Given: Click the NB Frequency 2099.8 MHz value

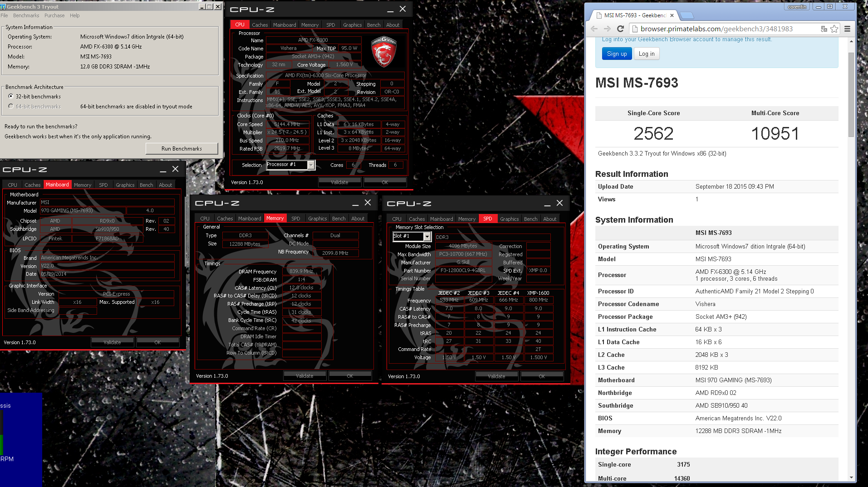Looking at the screenshot, I should (x=335, y=253).
